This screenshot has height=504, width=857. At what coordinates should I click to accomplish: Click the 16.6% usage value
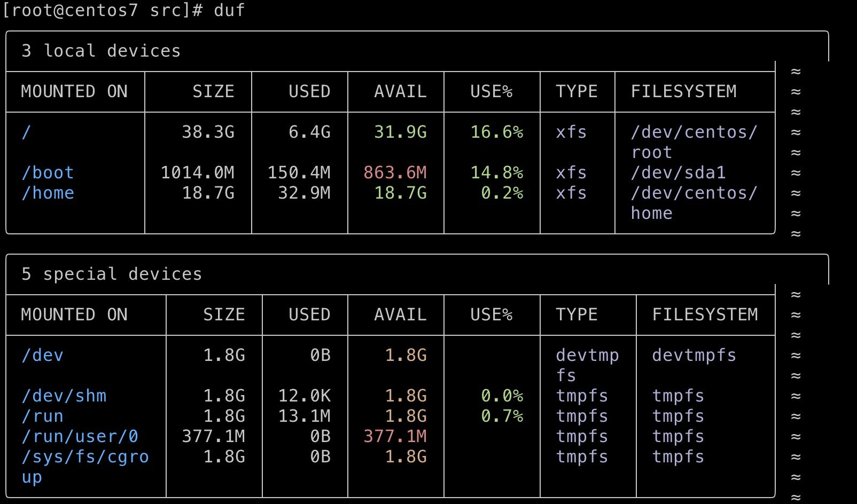click(496, 132)
